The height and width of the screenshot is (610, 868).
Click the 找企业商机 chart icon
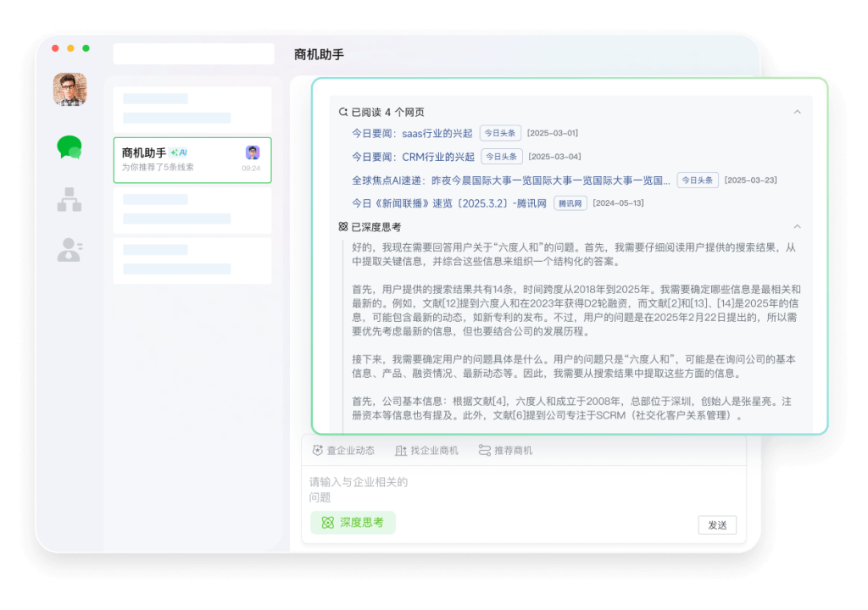tap(401, 451)
